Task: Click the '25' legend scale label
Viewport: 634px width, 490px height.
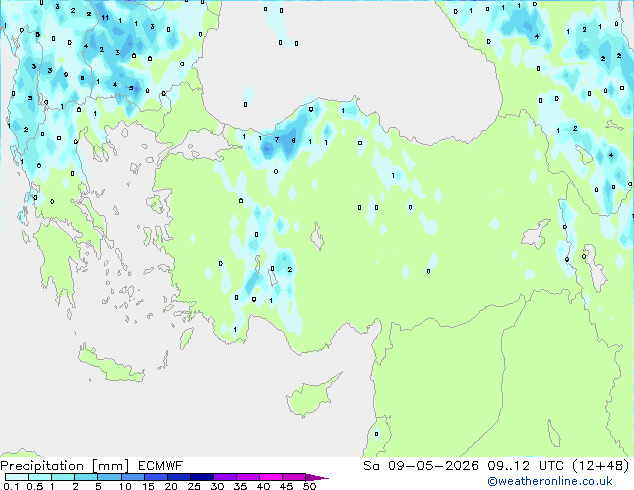Action: [x=194, y=486]
